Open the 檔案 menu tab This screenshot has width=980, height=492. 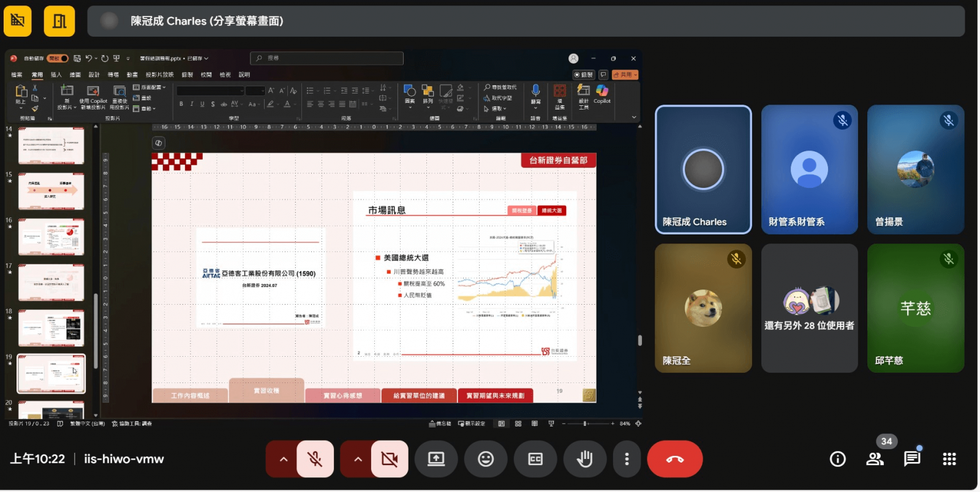tap(17, 75)
